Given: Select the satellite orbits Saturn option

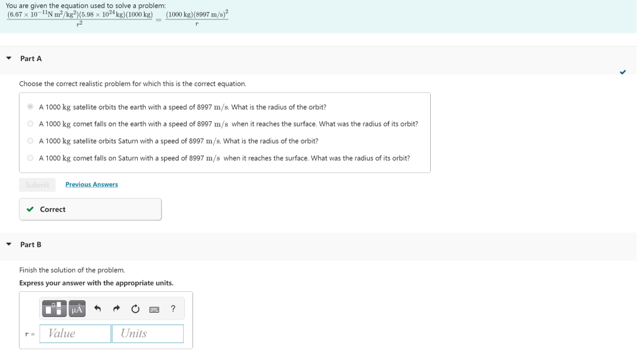Looking at the screenshot, I should coord(30,141).
